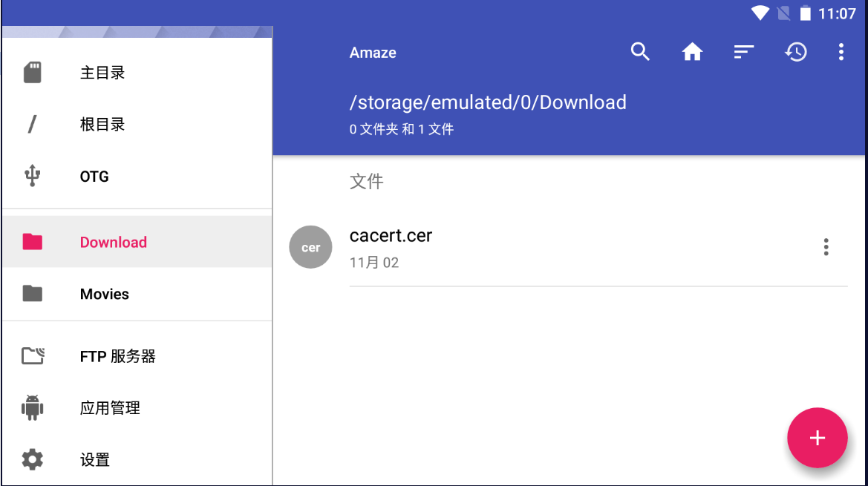Open the cacert.cer file
Viewport: 868px width, 486px height.
[x=391, y=236]
